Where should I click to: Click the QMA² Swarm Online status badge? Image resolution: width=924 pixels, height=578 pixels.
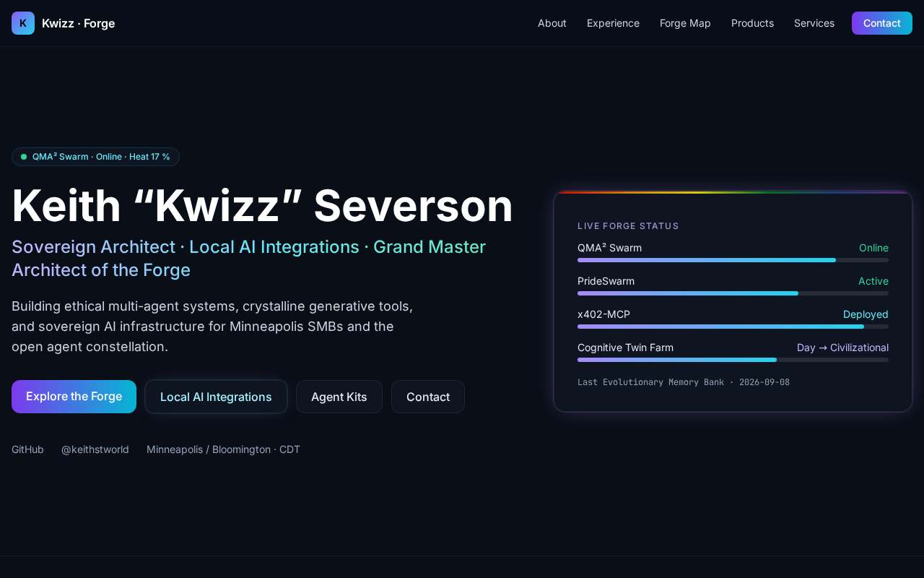95,157
